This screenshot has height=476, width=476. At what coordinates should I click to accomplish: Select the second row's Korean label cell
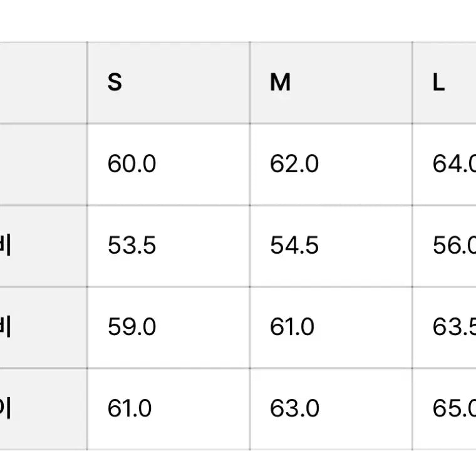43,246
